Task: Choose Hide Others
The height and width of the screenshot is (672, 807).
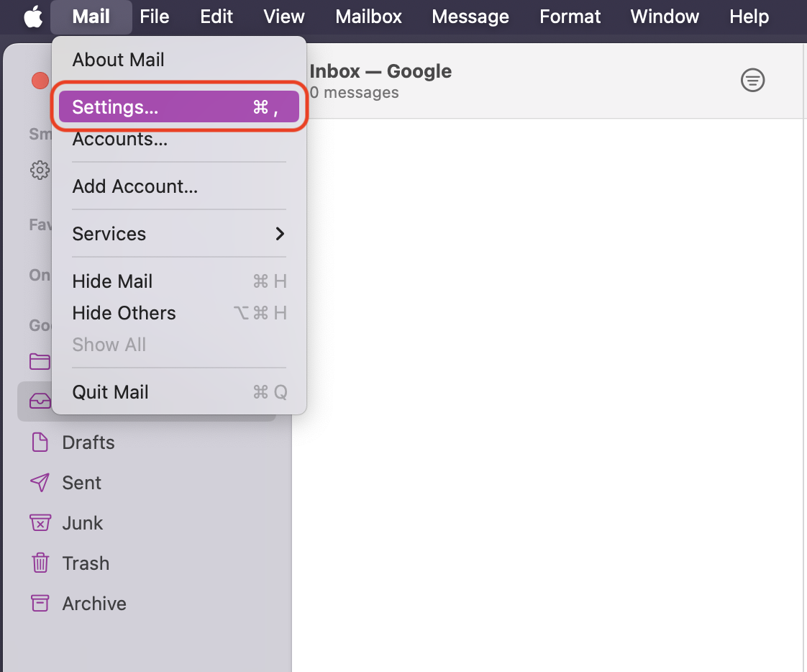Action: point(179,313)
